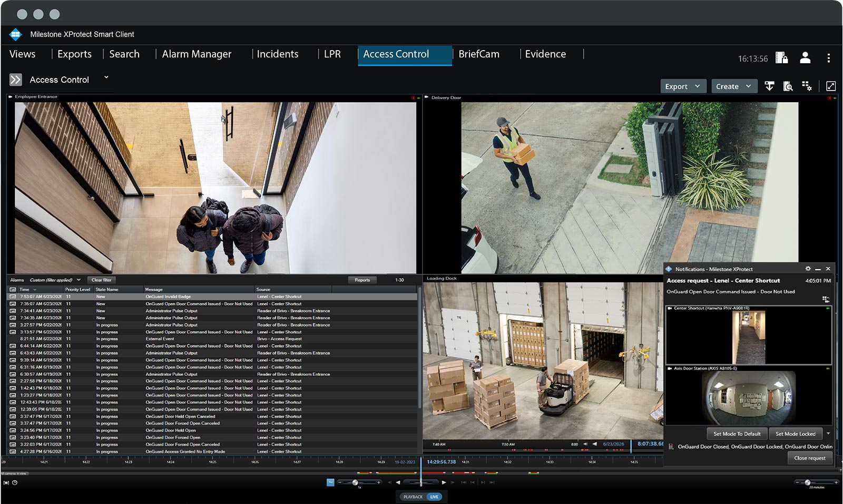The image size is (843, 504).
Task: Click the Milestone logo icon
Action: [x=15, y=34]
